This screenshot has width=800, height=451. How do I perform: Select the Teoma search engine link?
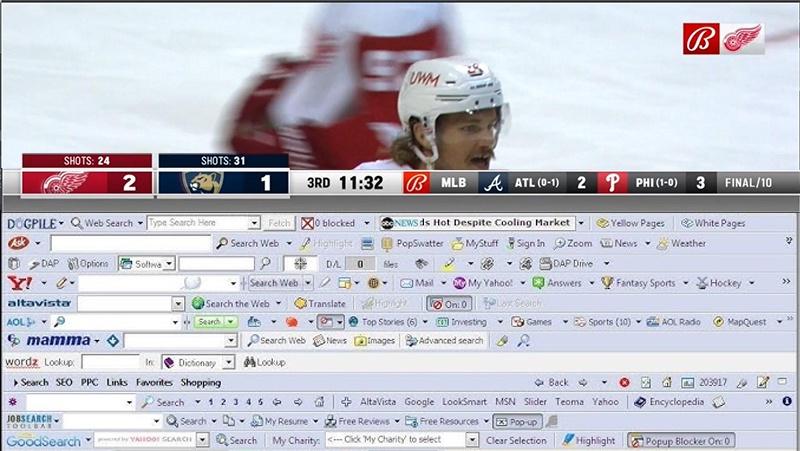[569, 402]
